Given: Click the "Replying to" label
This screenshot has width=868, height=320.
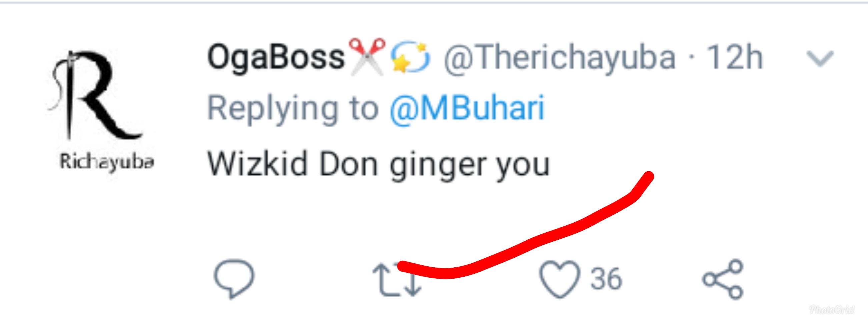Looking at the screenshot, I should 293,108.
